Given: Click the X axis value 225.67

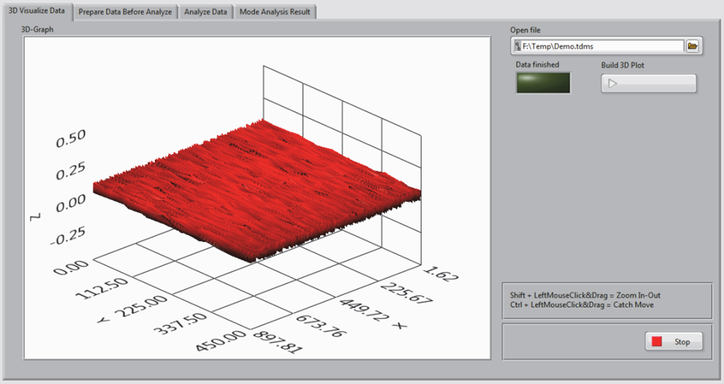Looking at the screenshot, I should 407,294.
